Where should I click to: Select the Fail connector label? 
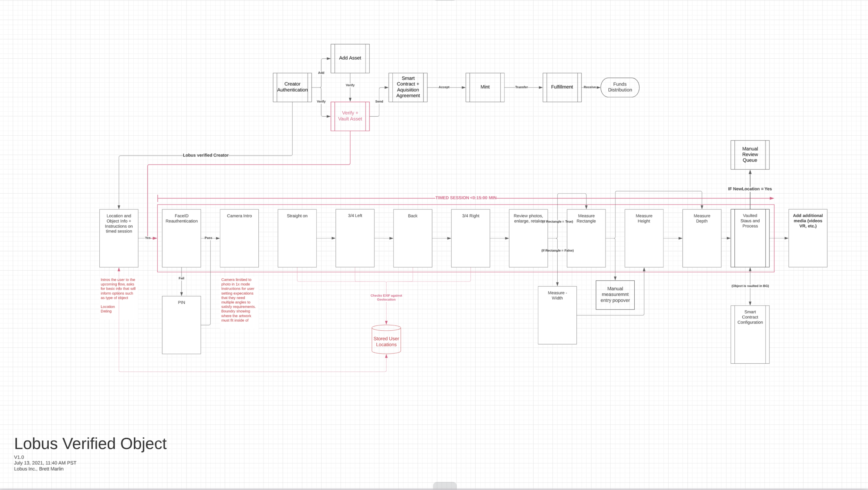click(181, 278)
